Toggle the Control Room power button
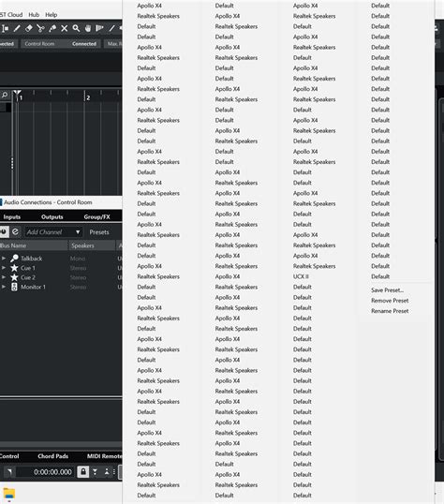Screen dimensions: 444x504 pyautogui.click(x=4, y=231)
